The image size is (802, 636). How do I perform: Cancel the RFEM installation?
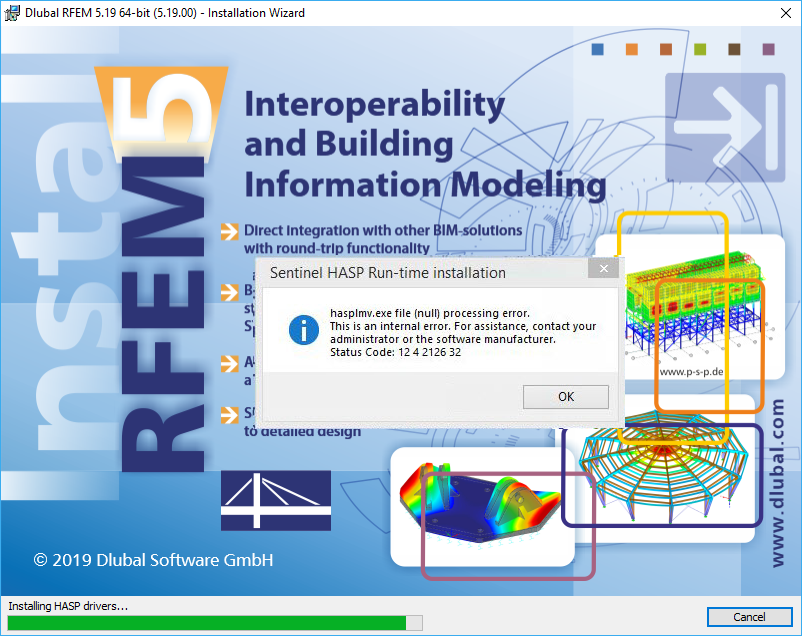[749, 617]
